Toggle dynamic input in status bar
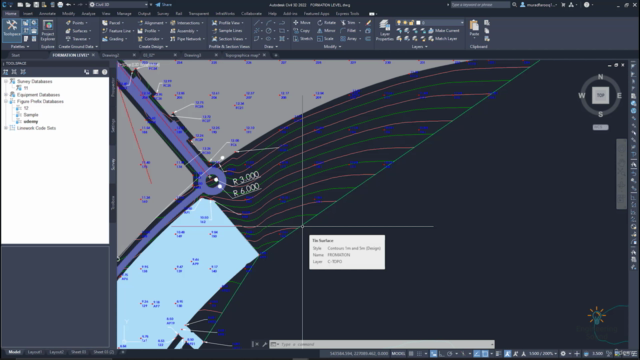Screen dimensions: 640x360 433,353
